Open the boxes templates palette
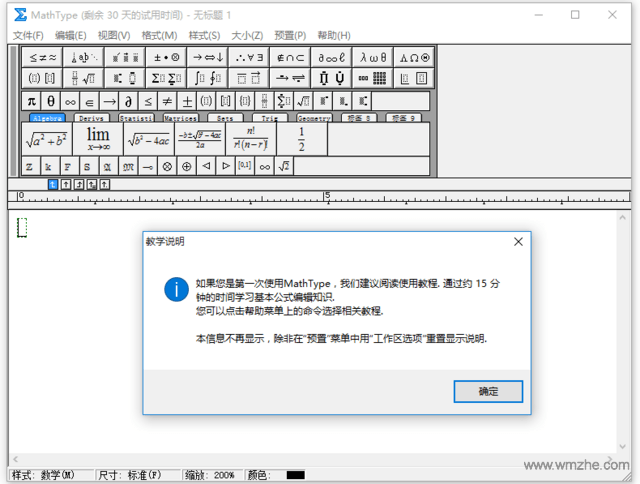The image size is (640, 484). [414, 78]
